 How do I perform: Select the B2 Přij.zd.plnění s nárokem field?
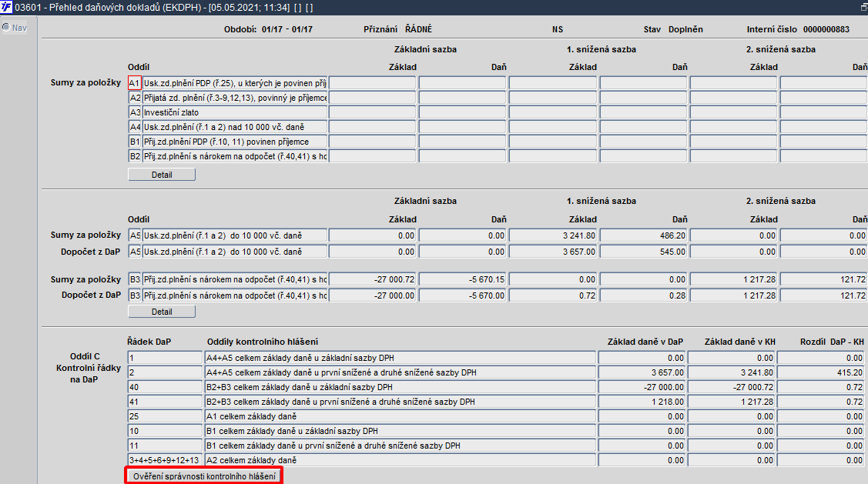[x=235, y=156]
